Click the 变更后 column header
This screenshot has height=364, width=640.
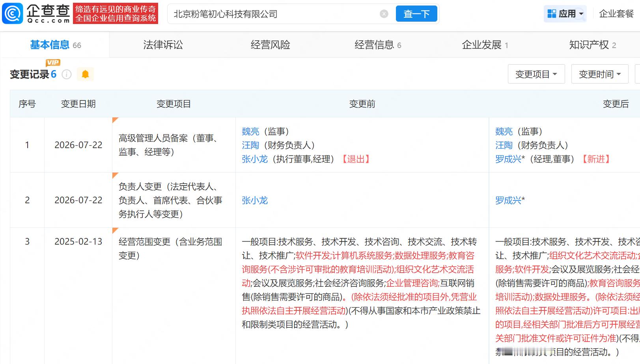click(616, 104)
